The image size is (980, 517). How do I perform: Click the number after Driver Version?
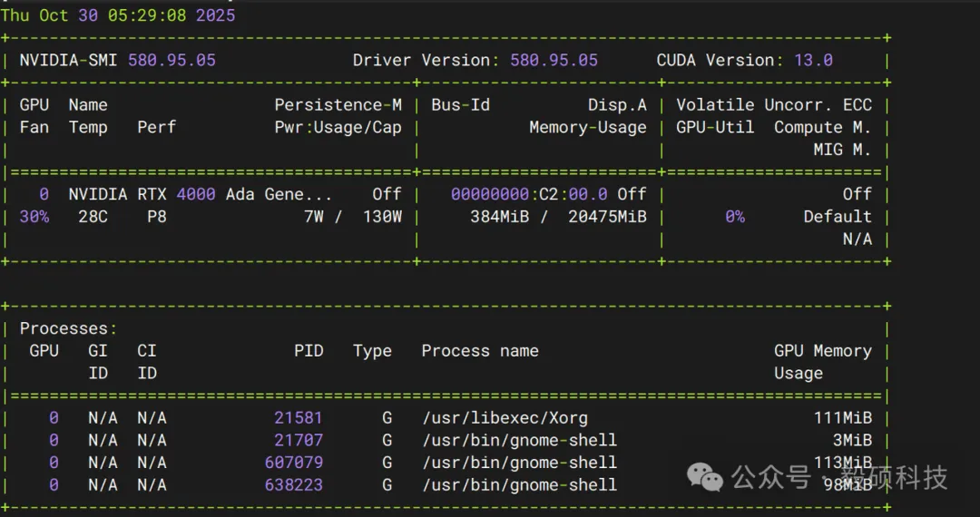pyautogui.click(x=554, y=61)
